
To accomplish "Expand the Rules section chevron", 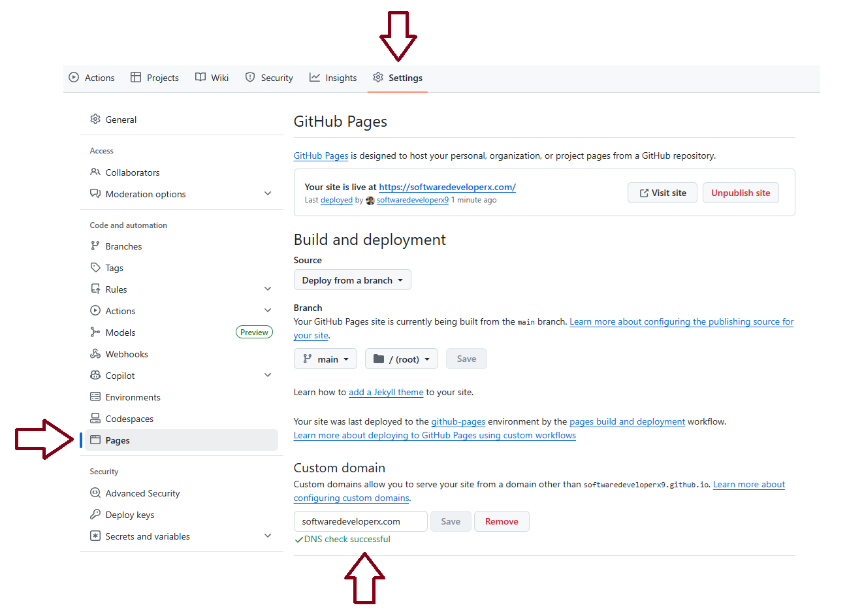I will (268, 289).
